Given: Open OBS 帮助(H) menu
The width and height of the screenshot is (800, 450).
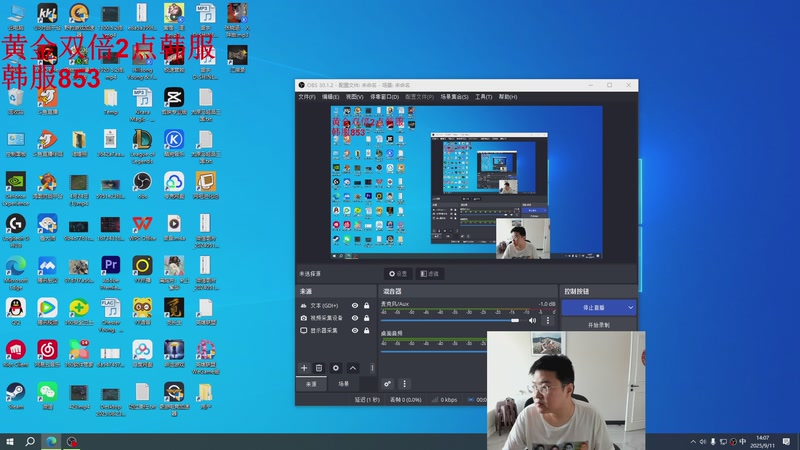Looking at the screenshot, I should coord(508,97).
